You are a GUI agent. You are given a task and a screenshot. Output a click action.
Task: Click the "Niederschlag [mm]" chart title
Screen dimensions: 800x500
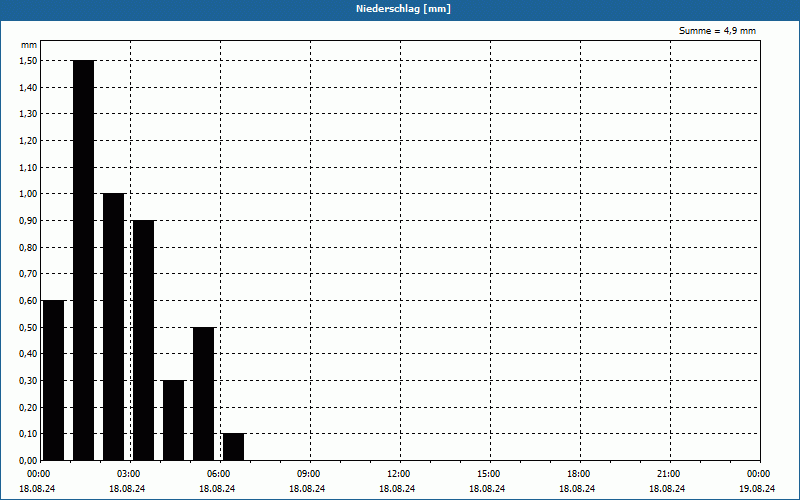click(403, 9)
